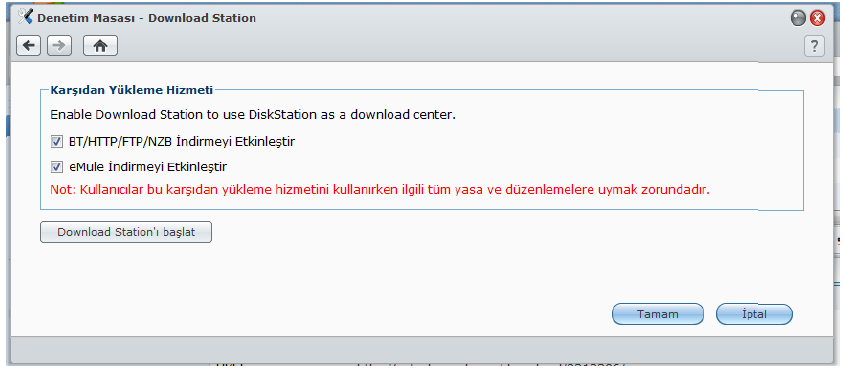Cancel changes with the İptal button
This screenshot has width=843, height=369.
pos(754,314)
